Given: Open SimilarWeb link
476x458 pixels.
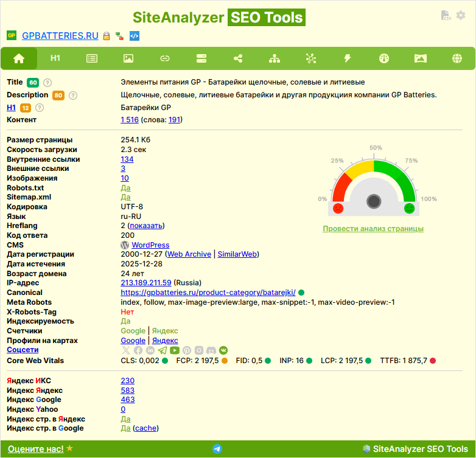Looking at the screenshot, I should 237,254.
